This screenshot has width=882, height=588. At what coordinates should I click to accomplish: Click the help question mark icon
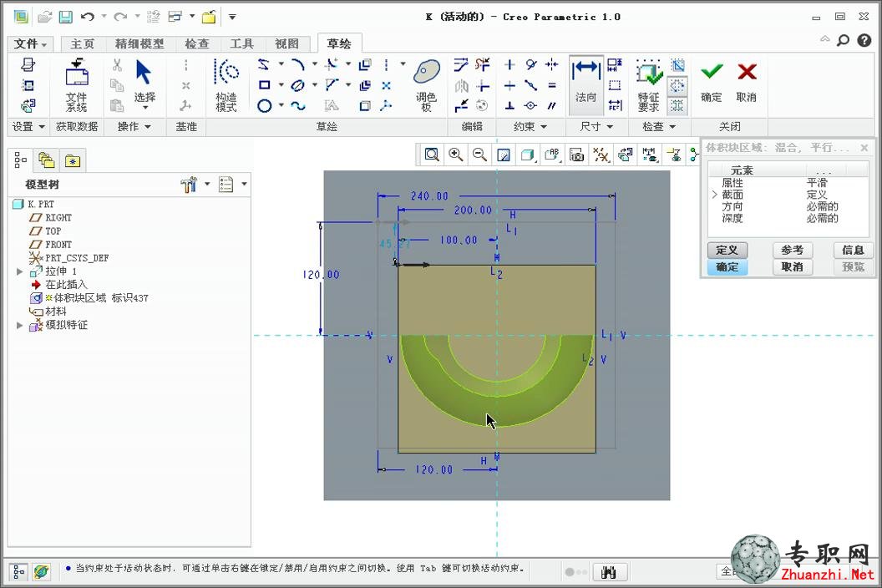[x=864, y=40]
